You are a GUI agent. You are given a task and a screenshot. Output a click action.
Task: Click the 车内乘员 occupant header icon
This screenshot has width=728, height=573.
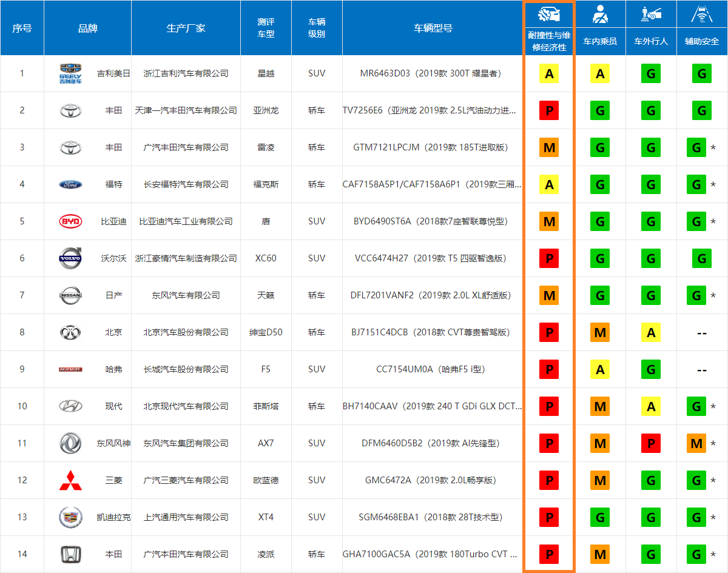point(600,16)
